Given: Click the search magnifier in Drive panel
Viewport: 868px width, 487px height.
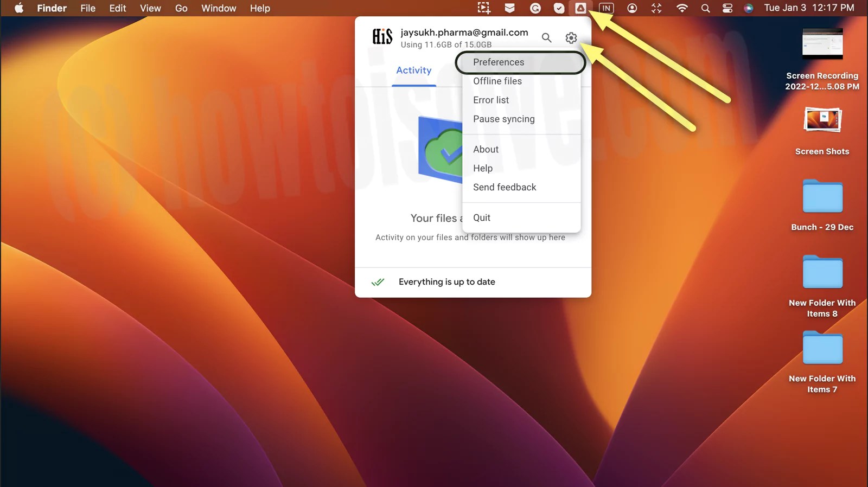Looking at the screenshot, I should tap(547, 38).
